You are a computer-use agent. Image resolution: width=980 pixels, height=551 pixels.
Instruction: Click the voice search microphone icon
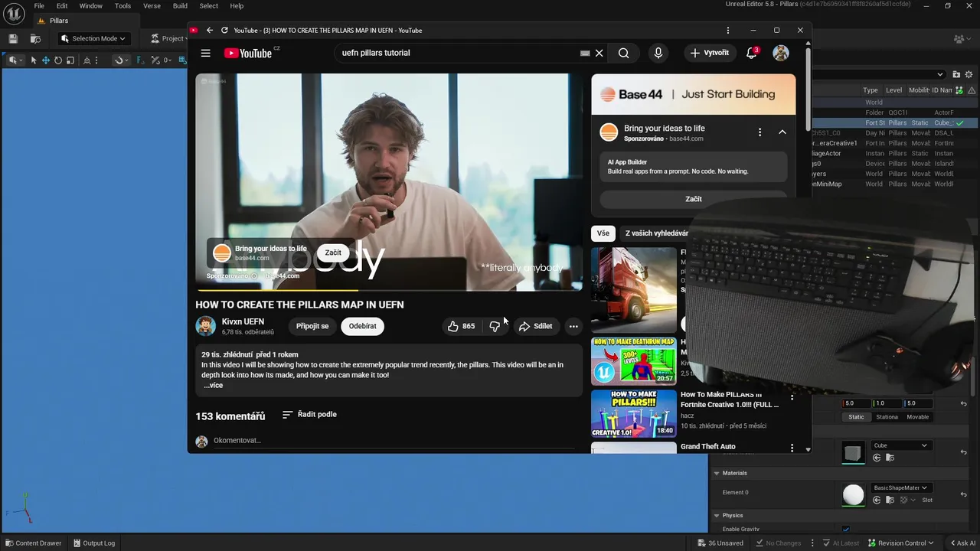point(658,53)
